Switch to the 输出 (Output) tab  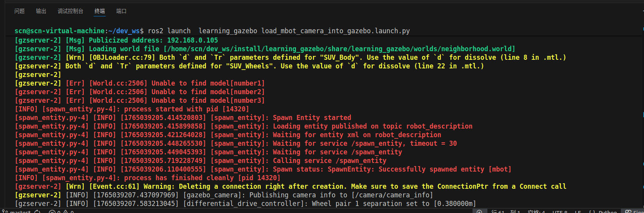click(41, 11)
